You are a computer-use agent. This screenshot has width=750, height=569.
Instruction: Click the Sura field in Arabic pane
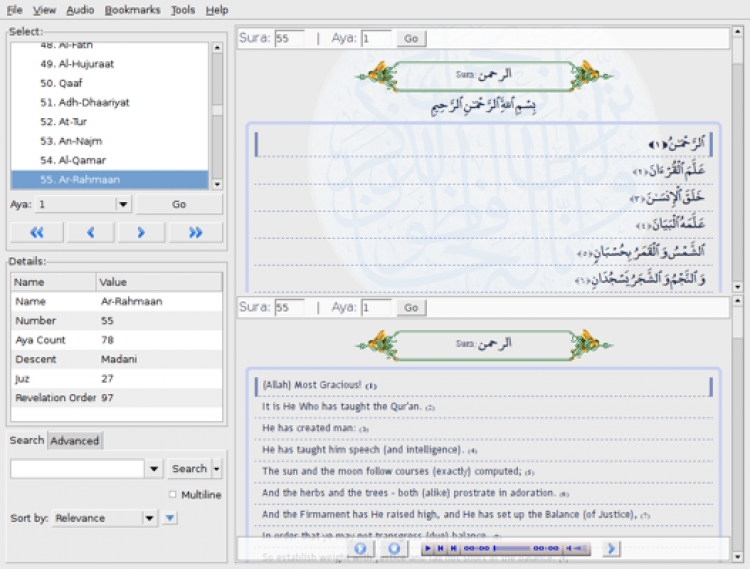tap(289, 38)
